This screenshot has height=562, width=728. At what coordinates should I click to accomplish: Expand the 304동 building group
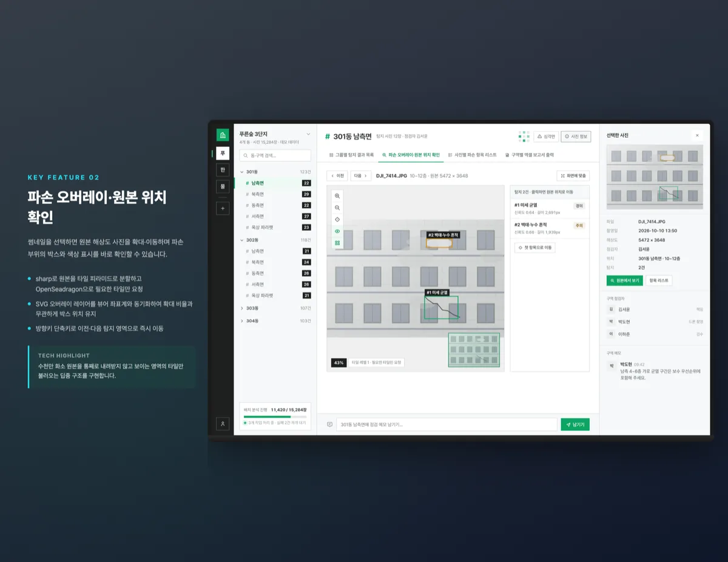(275, 320)
